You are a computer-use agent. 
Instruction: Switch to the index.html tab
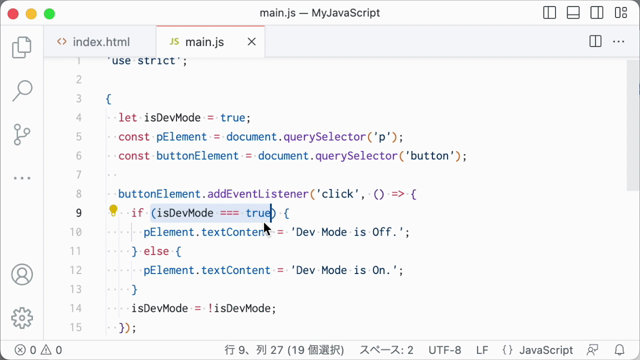[100, 42]
